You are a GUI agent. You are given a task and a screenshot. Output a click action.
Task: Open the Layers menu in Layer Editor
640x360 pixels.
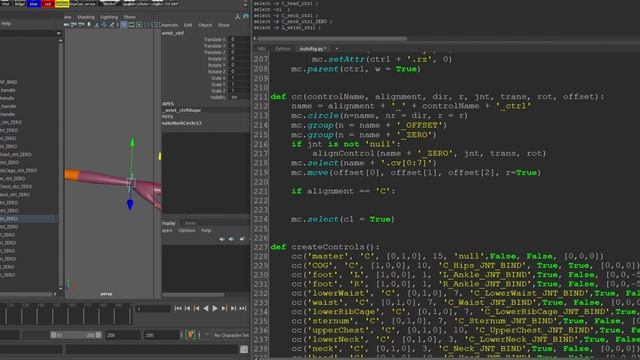click(167, 231)
